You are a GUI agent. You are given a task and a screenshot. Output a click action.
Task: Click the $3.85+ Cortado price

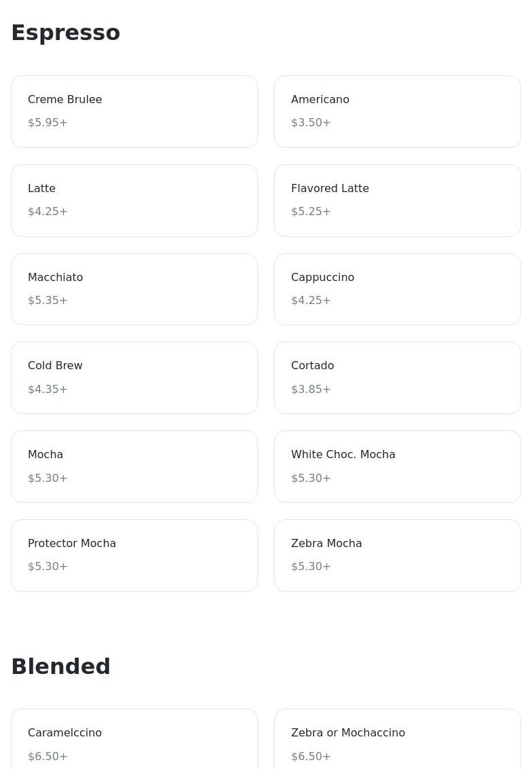tap(311, 390)
